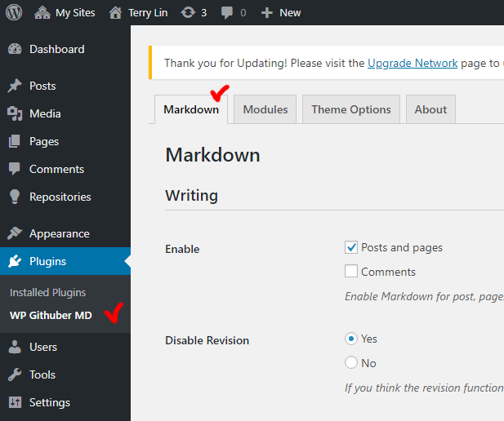Viewport: 504px width, 421px height.
Task: Click the Posts pushpin icon
Action: (x=15, y=86)
